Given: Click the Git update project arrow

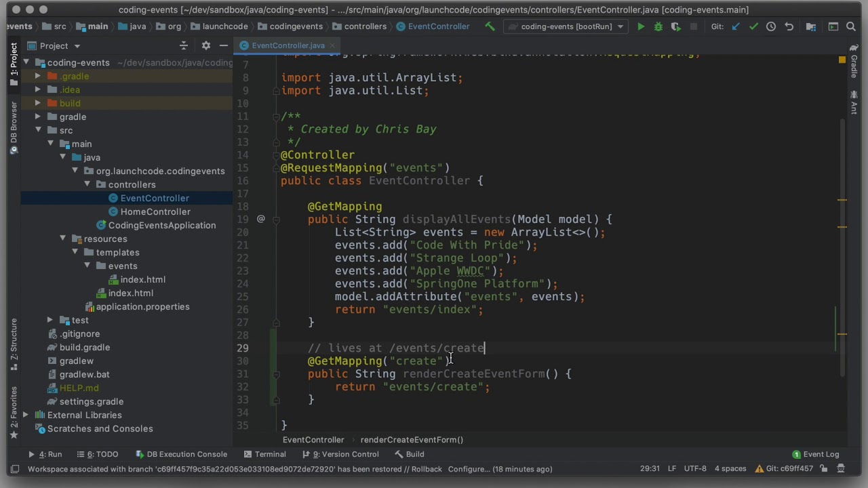Looking at the screenshot, I should click(x=736, y=26).
